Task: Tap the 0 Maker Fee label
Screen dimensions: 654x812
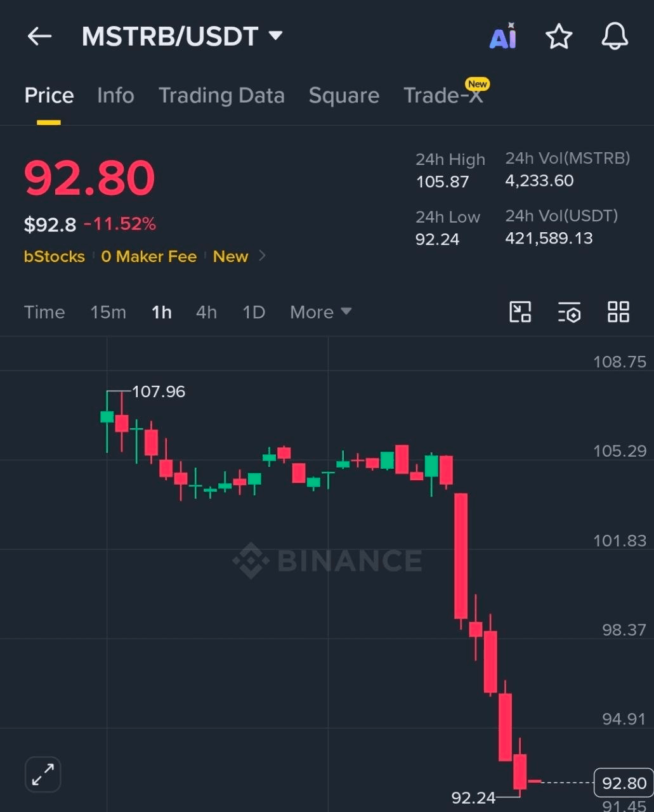Action: coord(149,256)
